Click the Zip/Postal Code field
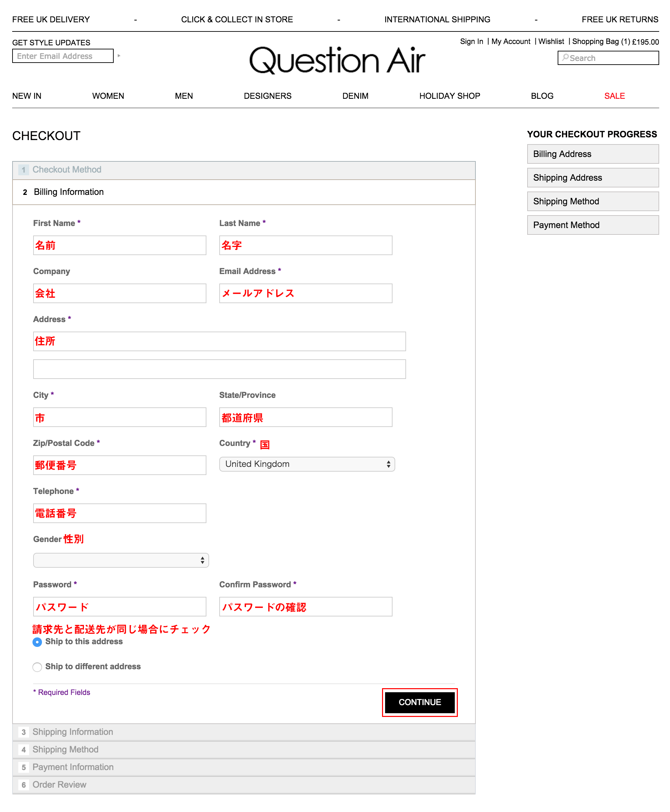Screen dimensions: 670x812 [120, 465]
